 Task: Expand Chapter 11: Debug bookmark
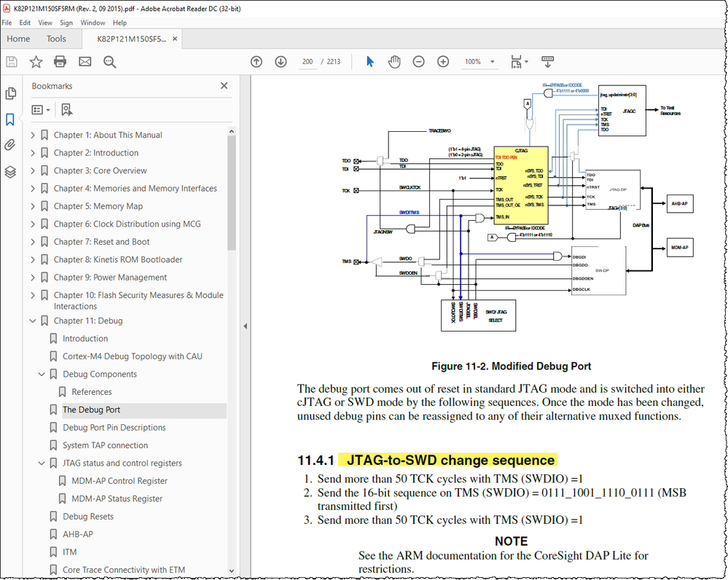point(32,321)
